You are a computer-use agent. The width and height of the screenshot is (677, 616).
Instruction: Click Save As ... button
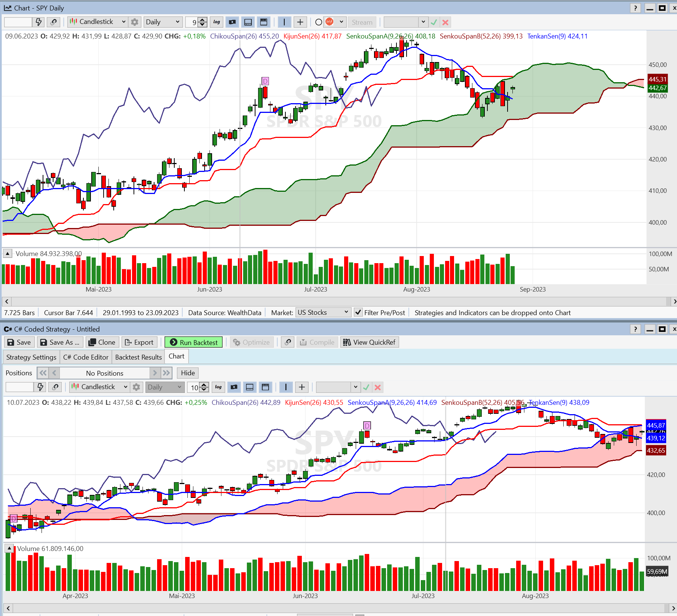60,342
